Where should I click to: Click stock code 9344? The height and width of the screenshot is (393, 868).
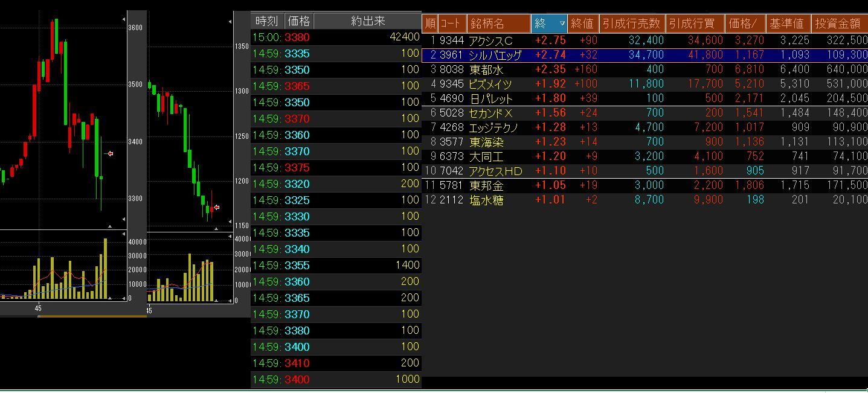pos(452,40)
